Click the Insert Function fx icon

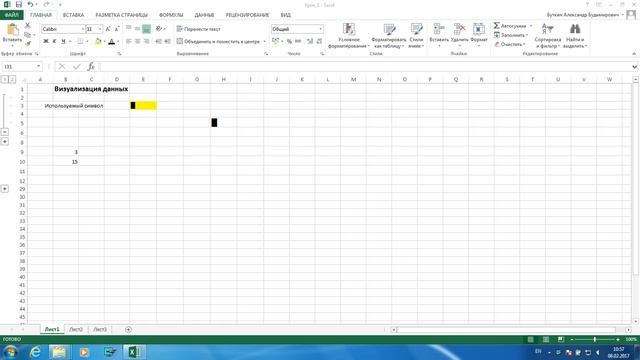(91, 67)
